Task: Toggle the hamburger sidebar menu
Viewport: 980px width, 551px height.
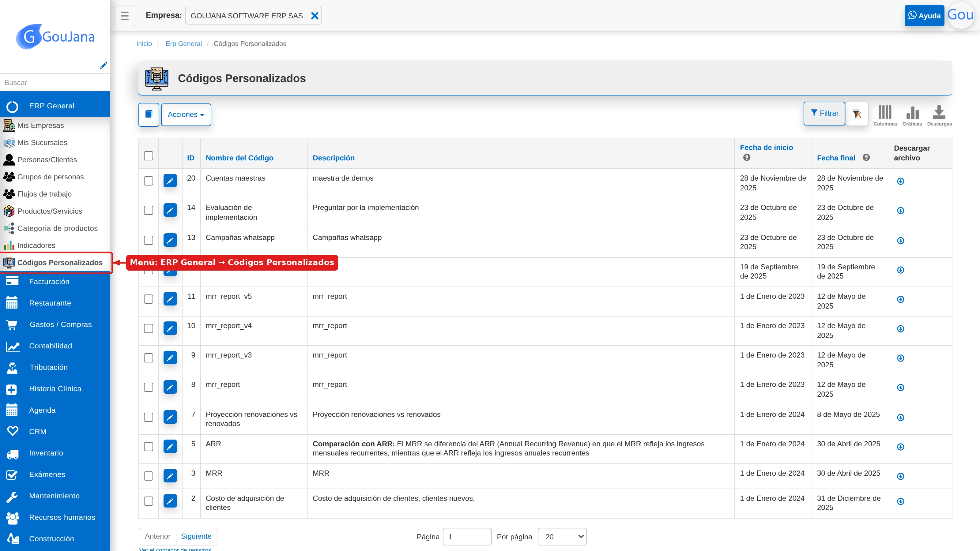Action: click(x=124, y=16)
